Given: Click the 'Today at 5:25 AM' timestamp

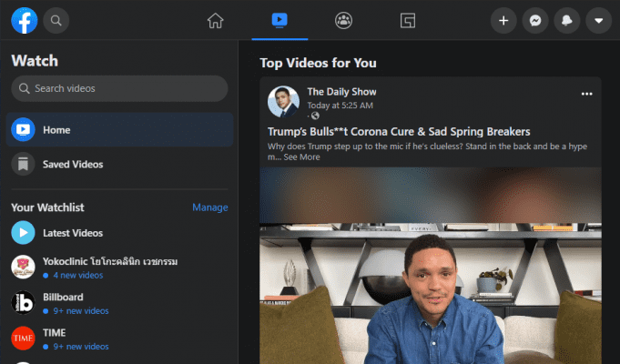Looking at the screenshot, I should (340, 106).
